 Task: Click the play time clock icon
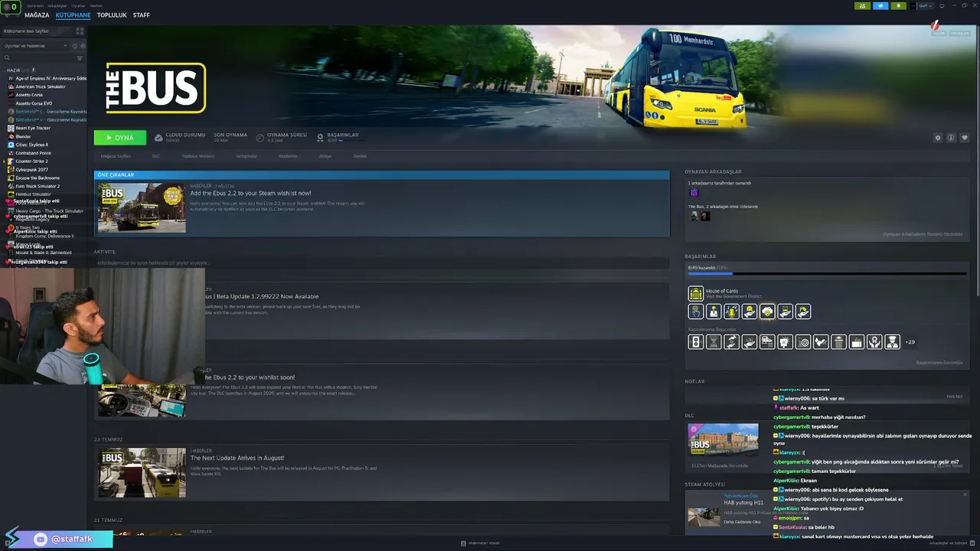pyautogui.click(x=260, y=138)
